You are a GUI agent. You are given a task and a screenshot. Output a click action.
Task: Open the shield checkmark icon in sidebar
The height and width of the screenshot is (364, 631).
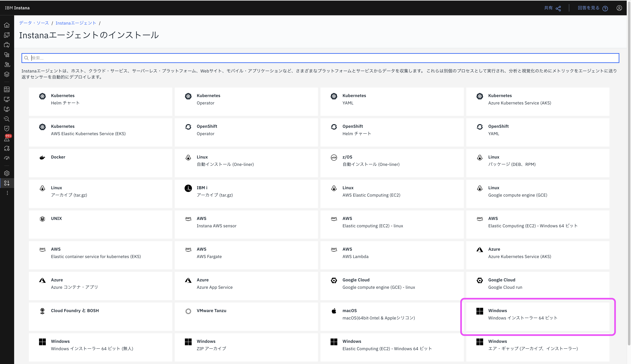[7, 129]
